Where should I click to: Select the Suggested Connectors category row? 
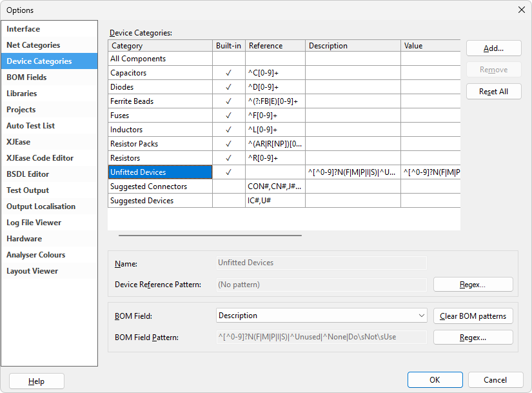click(149, 186)
